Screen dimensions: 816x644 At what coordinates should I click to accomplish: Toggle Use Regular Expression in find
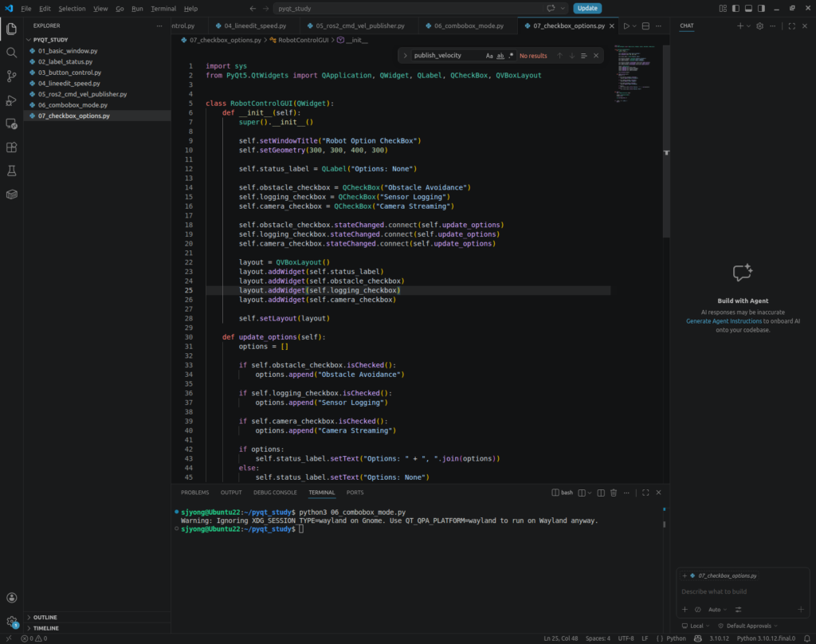(511, 56)
